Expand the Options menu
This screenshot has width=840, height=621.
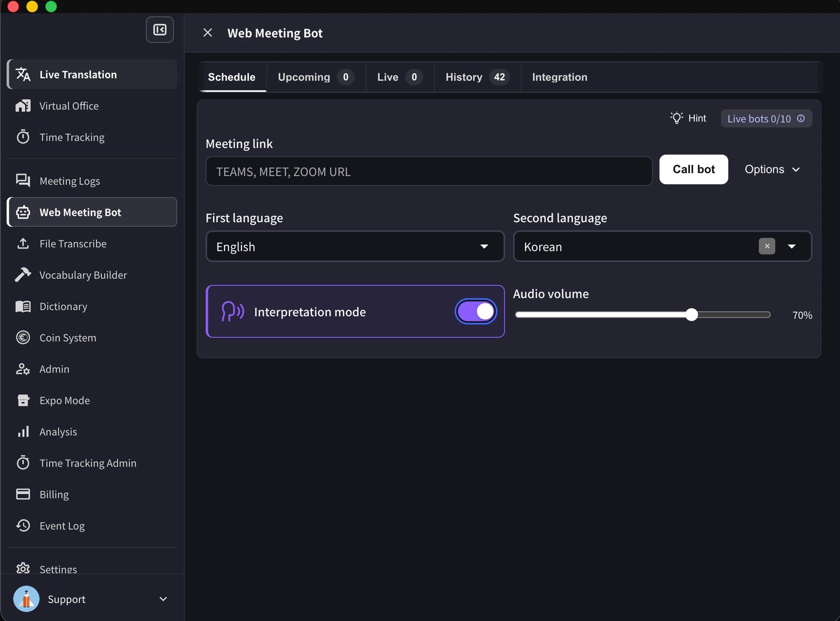tap(772, 169)
